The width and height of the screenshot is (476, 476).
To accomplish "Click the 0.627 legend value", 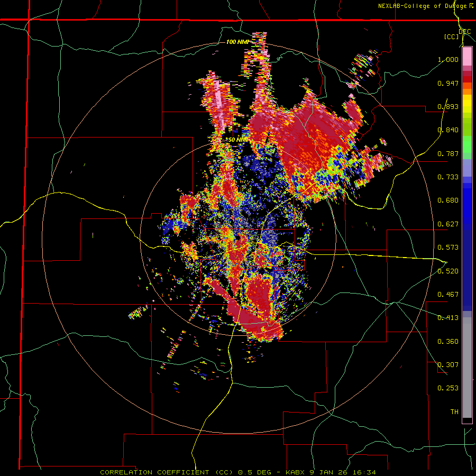I will point(448,224).
